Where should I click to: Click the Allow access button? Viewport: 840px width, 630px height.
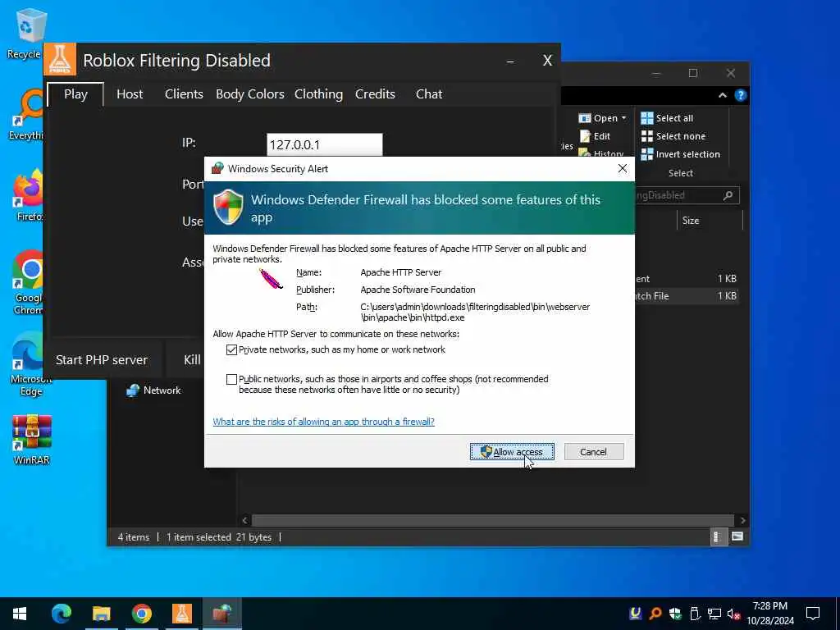(512, 452)
